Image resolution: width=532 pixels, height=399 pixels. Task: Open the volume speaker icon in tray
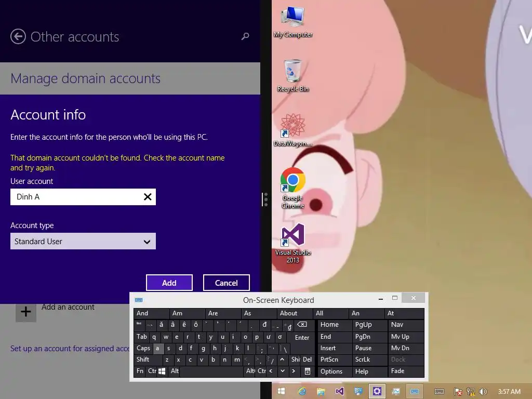point(483,392)
